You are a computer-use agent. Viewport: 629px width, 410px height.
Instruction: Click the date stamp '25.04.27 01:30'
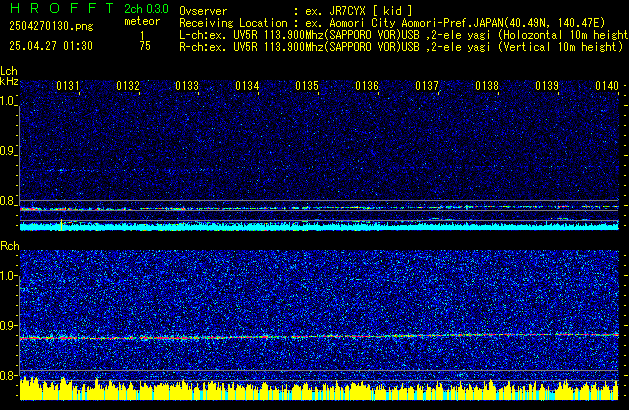(51, 46)
